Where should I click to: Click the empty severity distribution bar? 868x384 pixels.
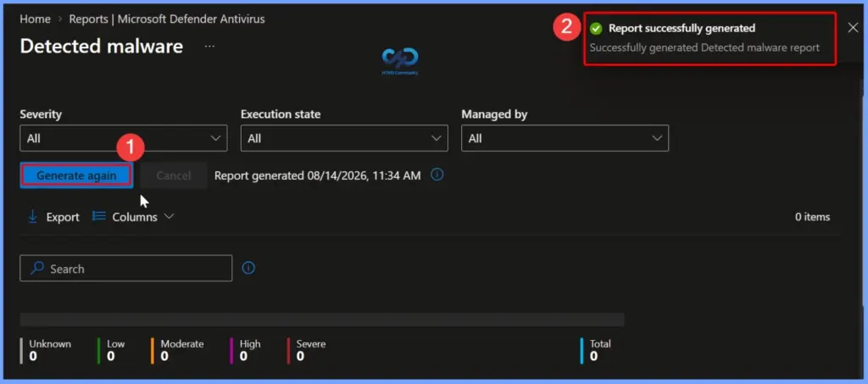[322, 320]
